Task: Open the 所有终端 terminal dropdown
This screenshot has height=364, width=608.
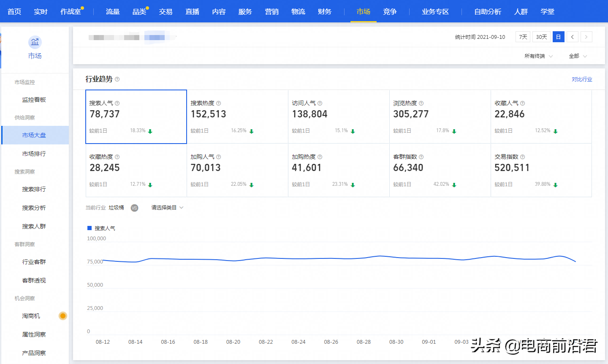Action: [x=538, y=56]
